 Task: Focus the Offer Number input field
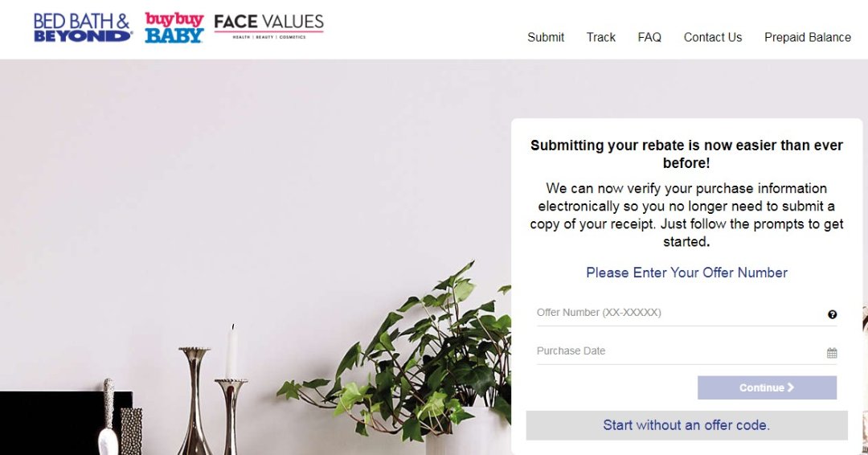click(x=675, y=313)
